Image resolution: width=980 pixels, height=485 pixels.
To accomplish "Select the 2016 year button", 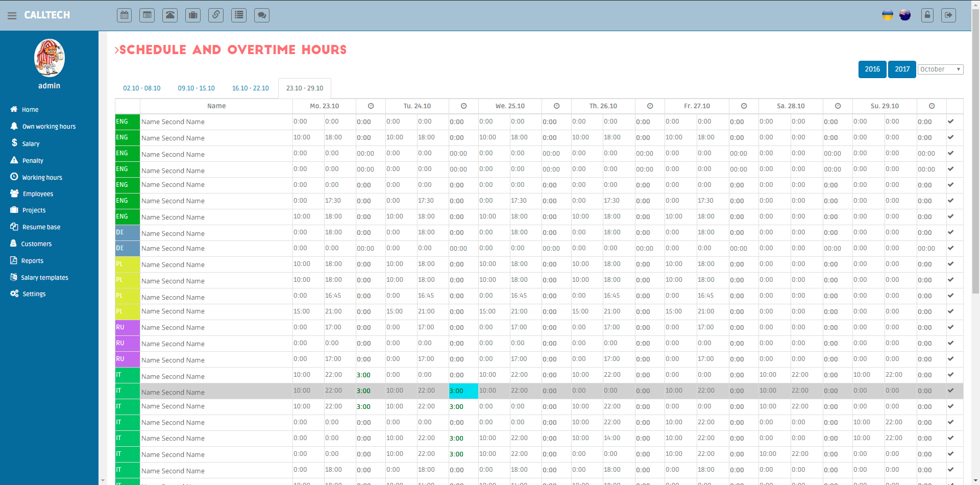I will pos(872,69).
